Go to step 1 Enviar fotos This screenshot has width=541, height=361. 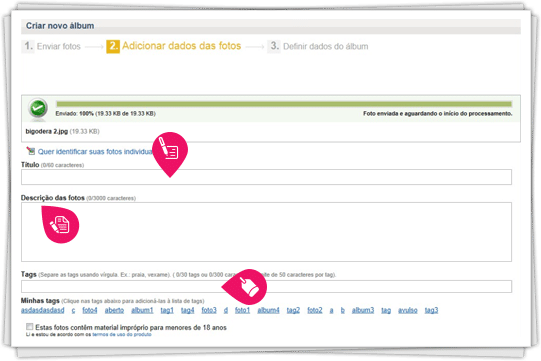52,46
